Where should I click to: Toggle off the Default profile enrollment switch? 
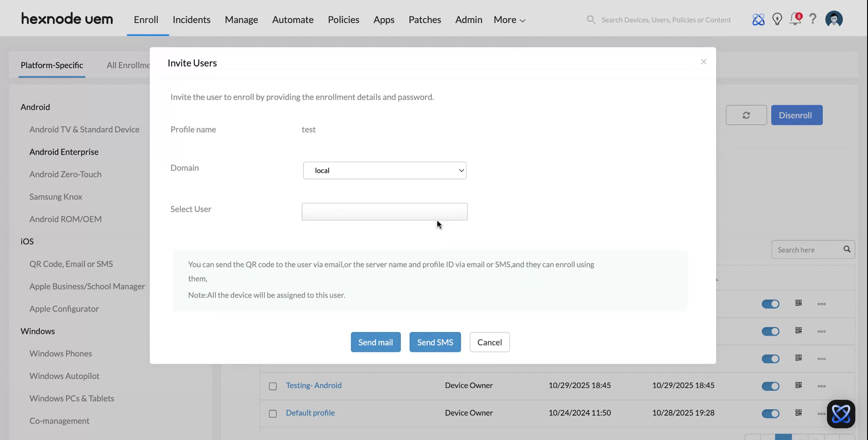tap(770, 413)
